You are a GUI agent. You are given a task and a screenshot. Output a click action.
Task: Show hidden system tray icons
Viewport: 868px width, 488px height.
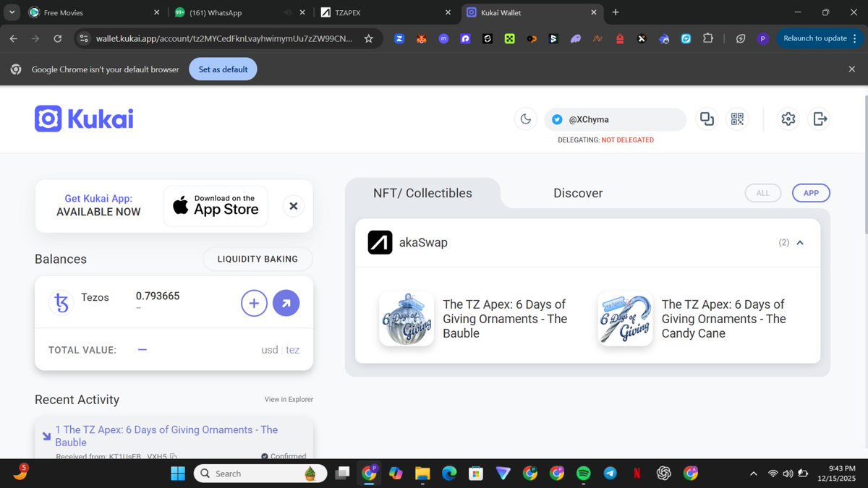[x=754, y=474]
